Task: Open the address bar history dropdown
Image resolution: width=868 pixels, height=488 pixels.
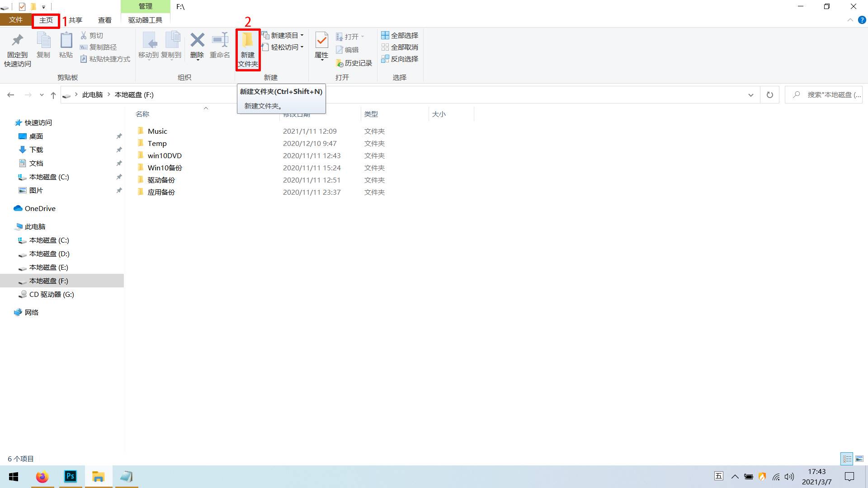Action: pyautogui.click(x=751, y=94)
